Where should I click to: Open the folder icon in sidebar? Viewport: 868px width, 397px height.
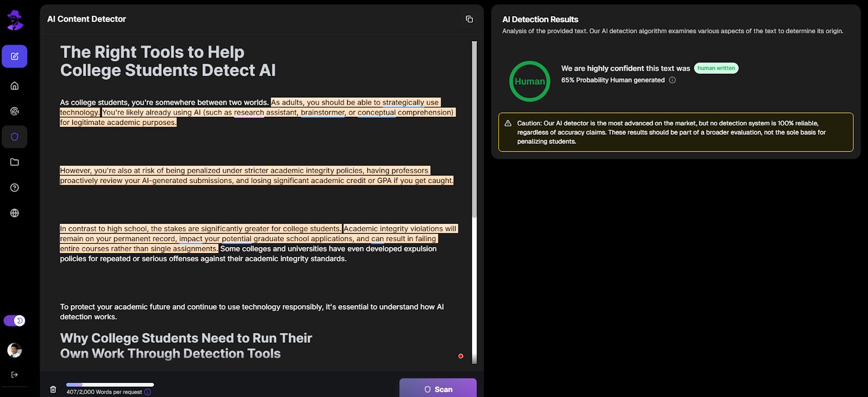[15, 162]
